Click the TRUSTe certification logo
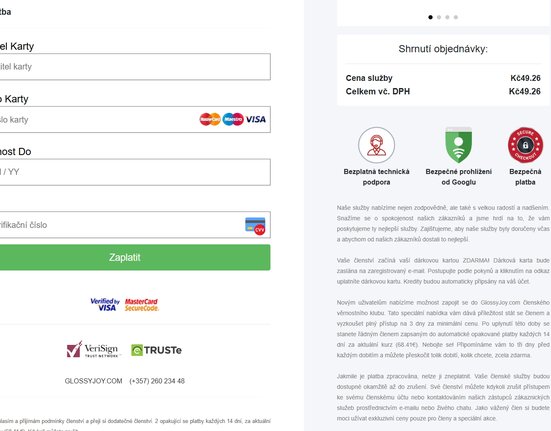 [x=156, y=350]
